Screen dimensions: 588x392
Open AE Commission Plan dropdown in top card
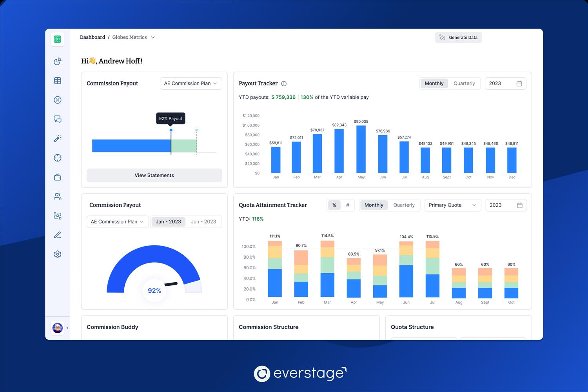click(x=191, y=83)
